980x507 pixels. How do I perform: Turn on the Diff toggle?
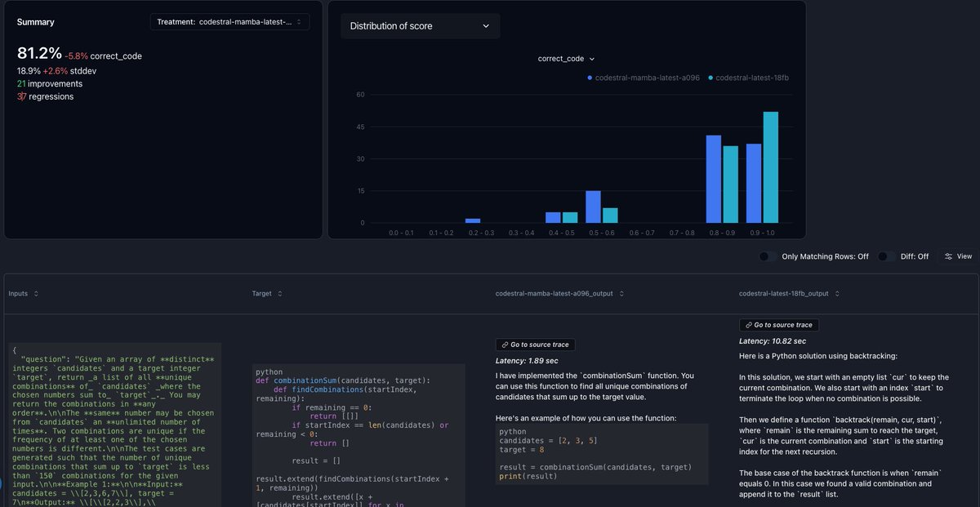click(x=884, y=256)
